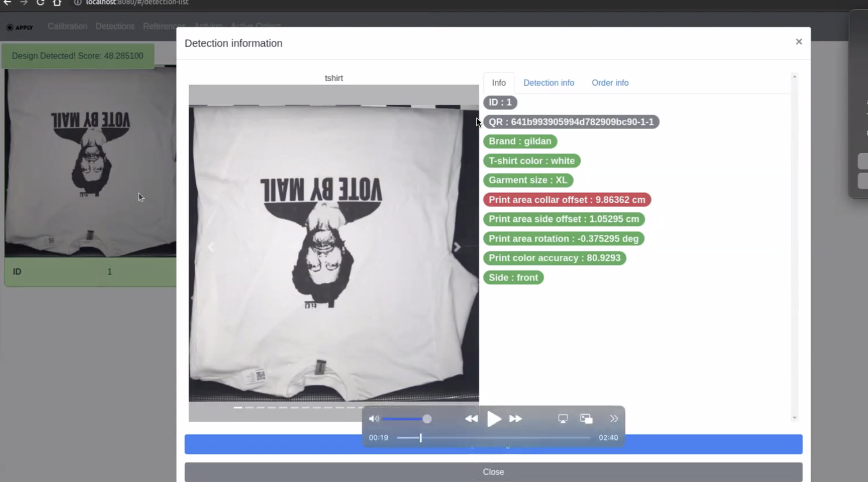
Task: Open the Detections menu item
Action: click(115, 26)
